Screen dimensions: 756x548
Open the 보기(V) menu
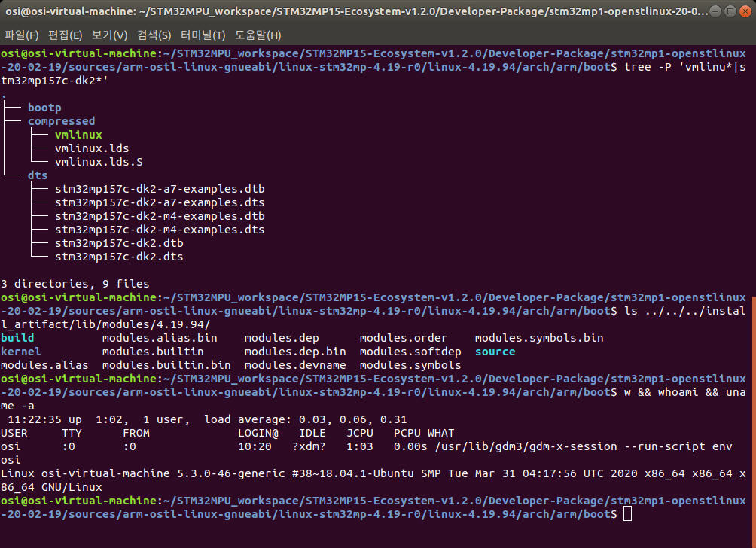click(109, 35)
